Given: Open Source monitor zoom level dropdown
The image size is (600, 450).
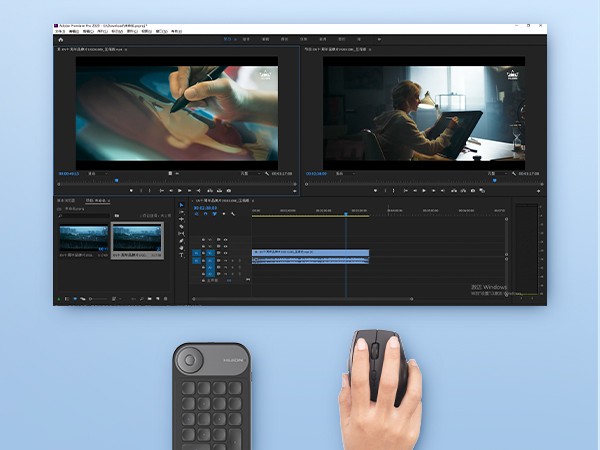Looking at the screenshot, I should coord(98,174).
